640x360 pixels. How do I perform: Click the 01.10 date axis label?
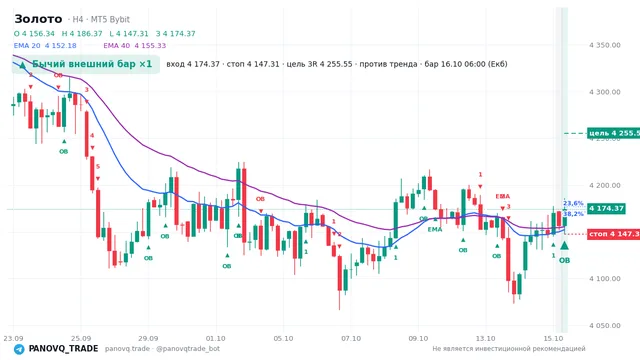[216, 338]
